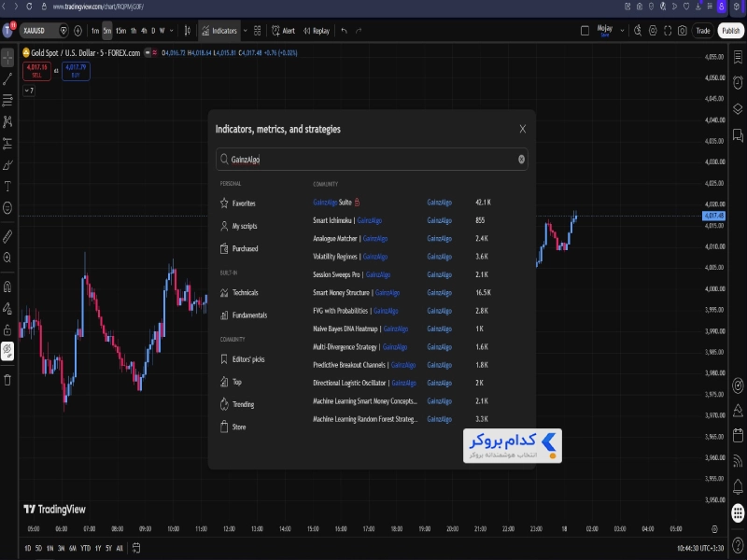Select the Trend line drawing tool
747x560 pixels.
point(7,79)
